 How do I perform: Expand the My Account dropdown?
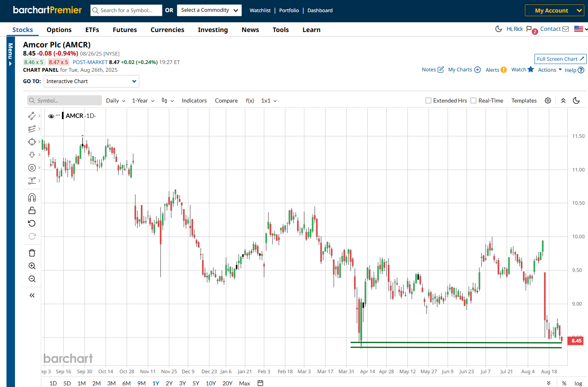pos(554,11)
